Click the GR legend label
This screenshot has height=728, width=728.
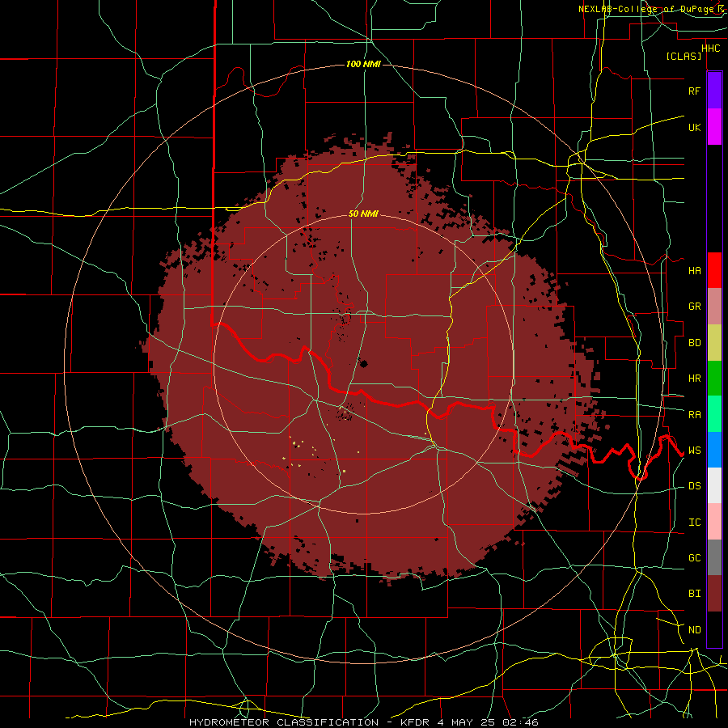click(x=694, y=307)
